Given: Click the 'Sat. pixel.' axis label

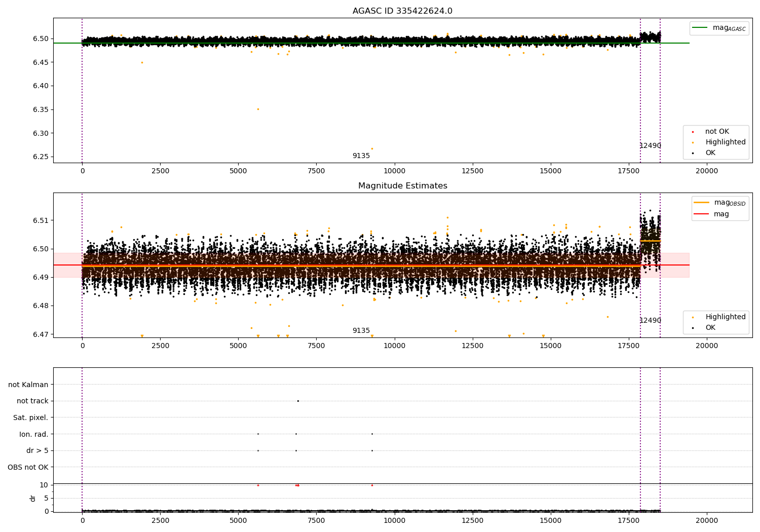Looking at the screenshot, I should pyautogui.click(x=31, y=417).
